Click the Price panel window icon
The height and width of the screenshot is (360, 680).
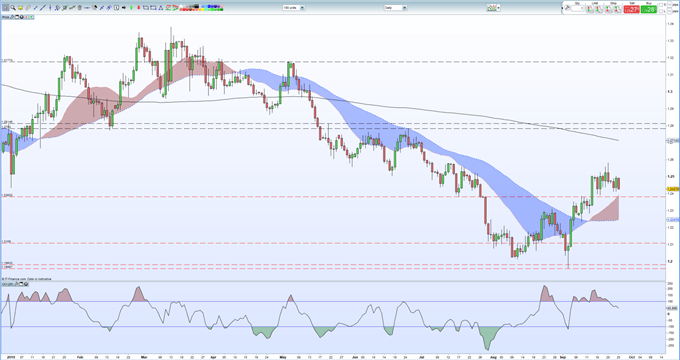17,17
